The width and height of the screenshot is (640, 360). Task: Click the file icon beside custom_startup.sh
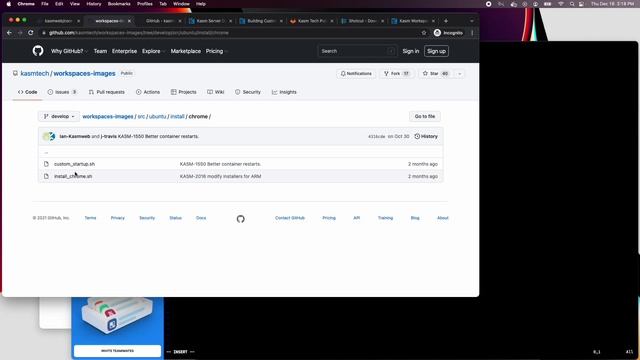(46, 164)
